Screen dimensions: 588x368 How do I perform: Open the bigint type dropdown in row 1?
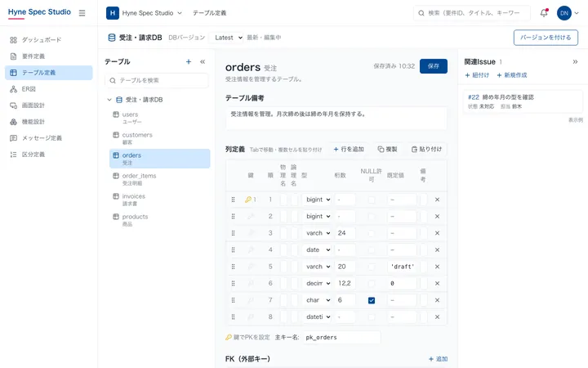pos(317,200)
